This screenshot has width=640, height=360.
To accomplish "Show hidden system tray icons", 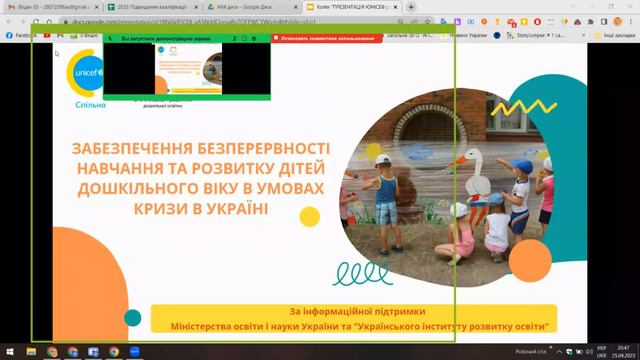I will 559,351.
